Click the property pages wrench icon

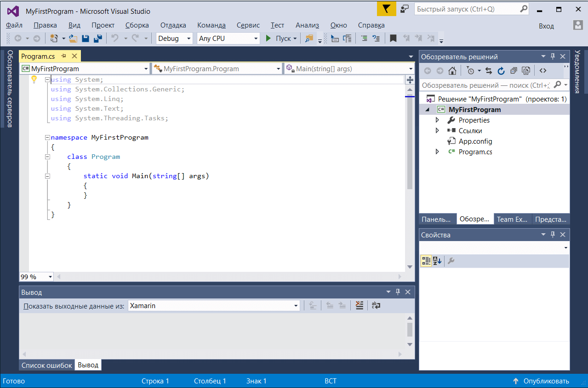(x=451, y=261)
